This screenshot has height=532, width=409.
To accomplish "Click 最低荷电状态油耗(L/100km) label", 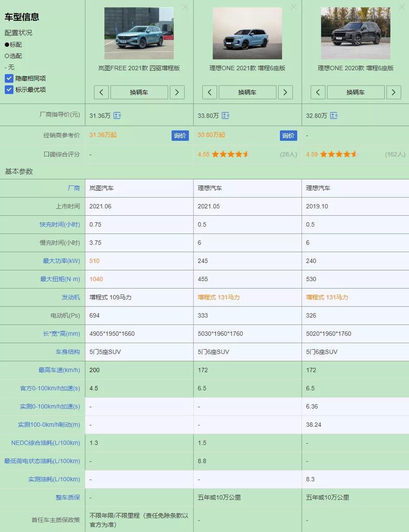I will [x=42, y=461].
